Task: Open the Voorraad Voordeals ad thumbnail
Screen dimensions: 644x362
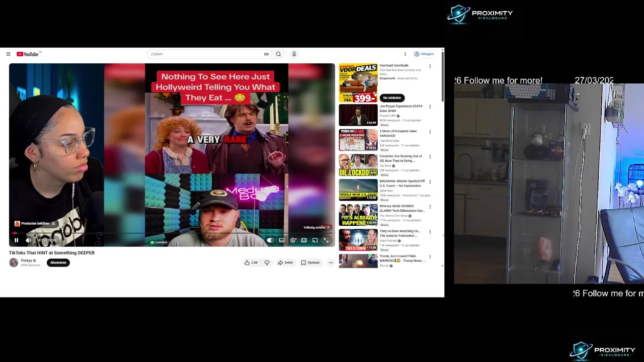Action: (358, 83)
